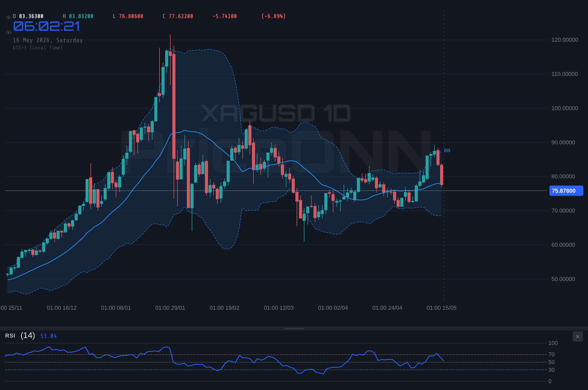Screen dimensions: 588x390
Task: Click the BB indicator label
Action: (447, 150)
